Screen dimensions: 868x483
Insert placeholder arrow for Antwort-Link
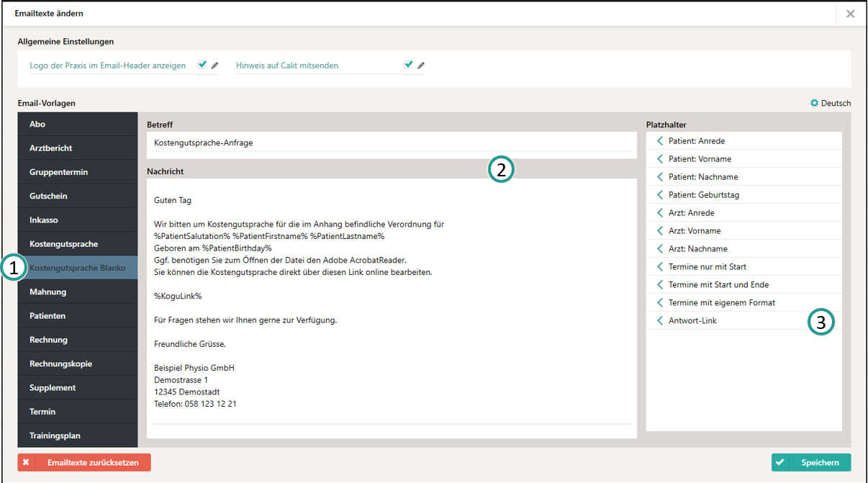pos(660,321)
